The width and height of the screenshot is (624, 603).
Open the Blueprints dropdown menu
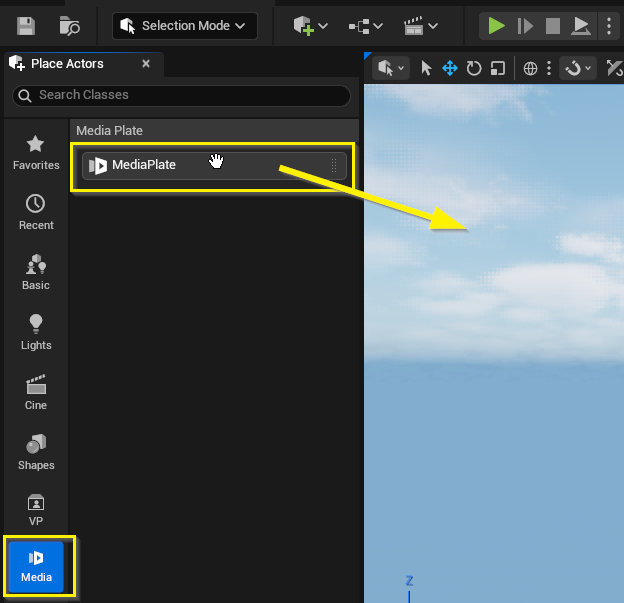[365, 26]
